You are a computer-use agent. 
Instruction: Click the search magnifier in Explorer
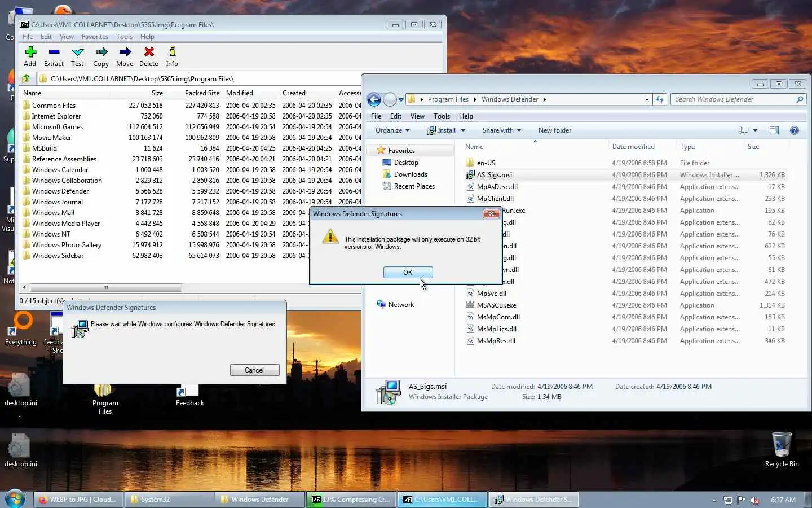[x=800, y=99]
